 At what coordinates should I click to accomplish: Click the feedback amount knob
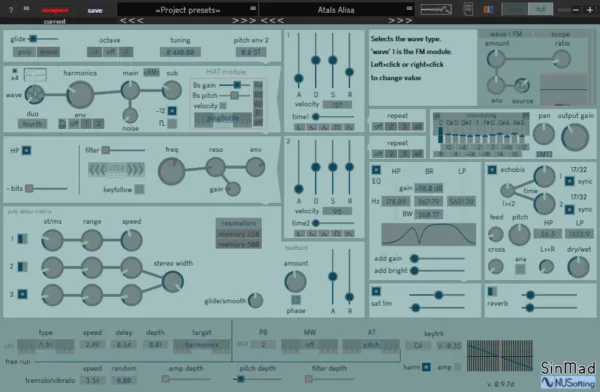pyautogui.click(x=295, y=282)
